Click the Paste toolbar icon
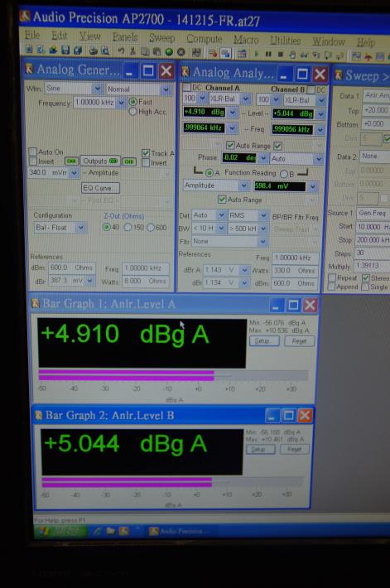Screen dimensions: 390x588 [x=157, y=51]
